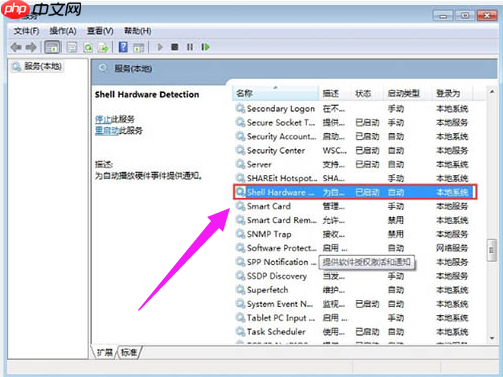The height and width of the screenshot is (377, 503).
Task: Click 已启动 status in Task Scheduler row
Action: pos(367,332)
